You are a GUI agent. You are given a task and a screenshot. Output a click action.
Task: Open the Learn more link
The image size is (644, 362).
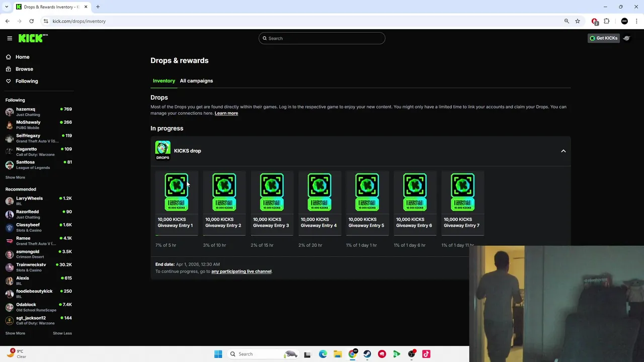[226, 113]
